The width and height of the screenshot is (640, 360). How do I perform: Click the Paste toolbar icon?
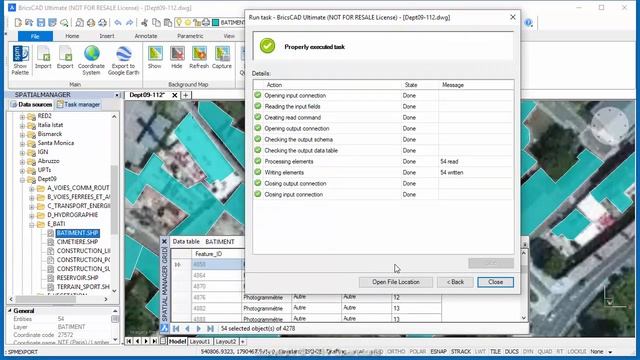coord(167,22)
